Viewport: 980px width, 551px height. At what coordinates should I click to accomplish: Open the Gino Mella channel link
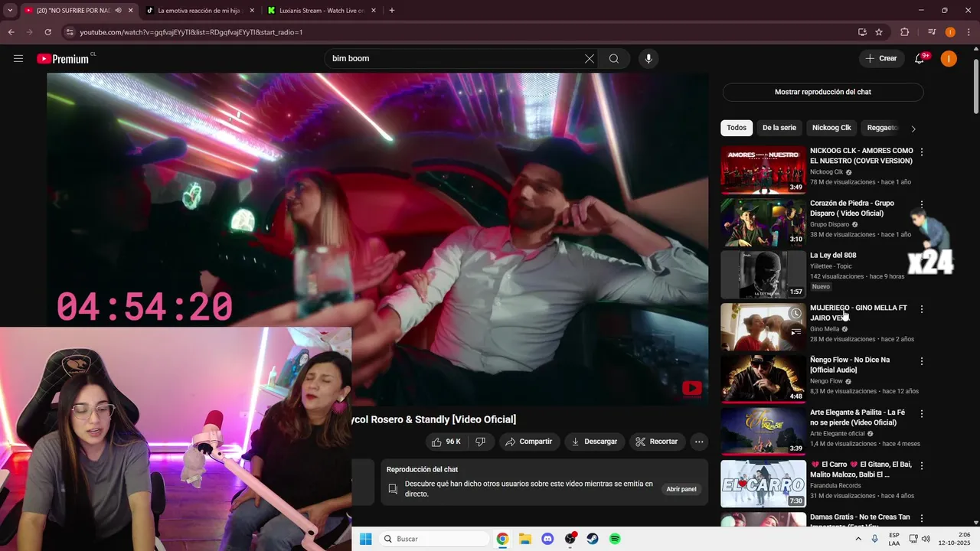coord(825,329)
